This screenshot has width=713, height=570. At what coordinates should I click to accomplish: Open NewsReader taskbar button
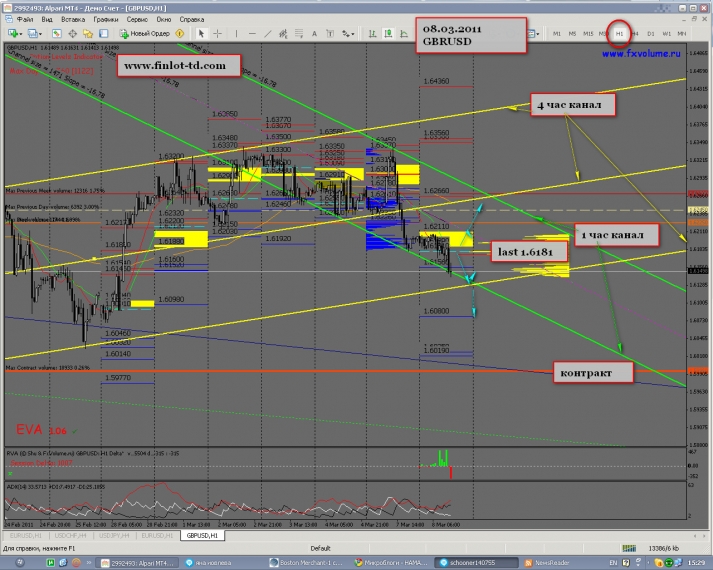coord(547,563)
